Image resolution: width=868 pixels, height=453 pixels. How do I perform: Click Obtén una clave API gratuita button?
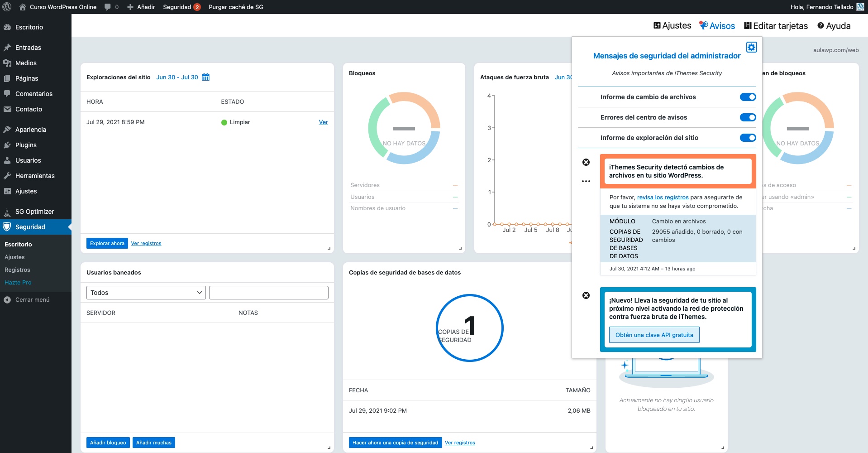point(654,335)
